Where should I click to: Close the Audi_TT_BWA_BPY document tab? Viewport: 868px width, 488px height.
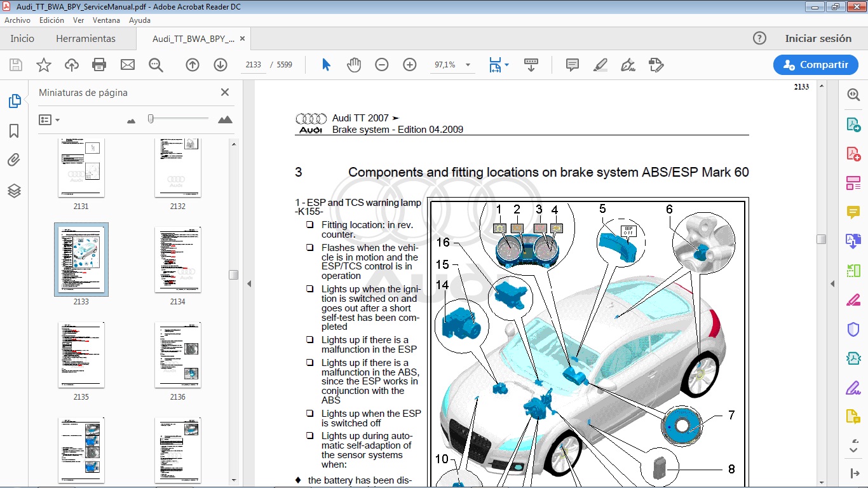click(241, 38)
